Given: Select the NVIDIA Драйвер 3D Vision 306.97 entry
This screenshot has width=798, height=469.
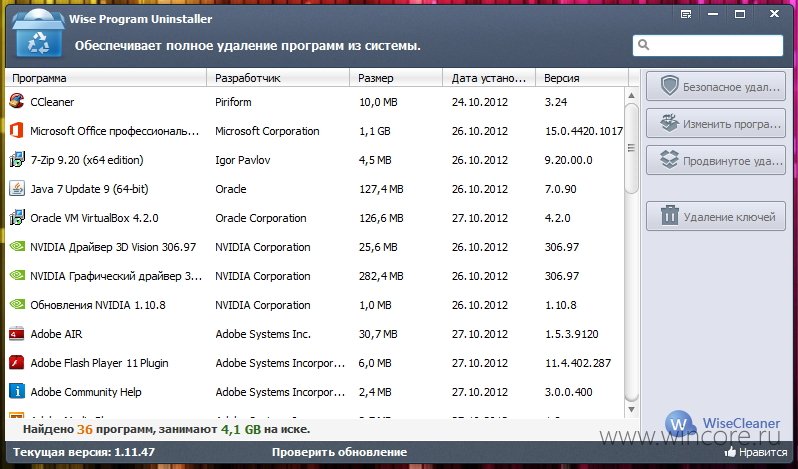Looking at the screenshot, I should (x=113, y=247).
